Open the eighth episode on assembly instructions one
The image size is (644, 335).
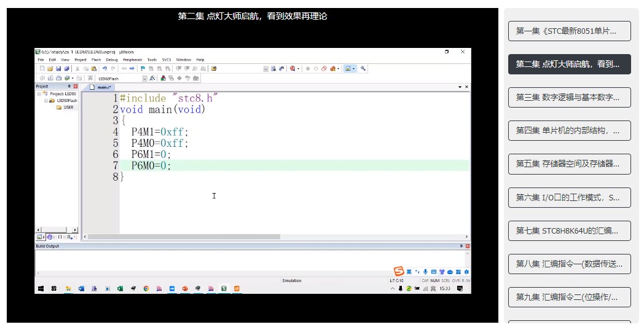(x=569, y=264)
